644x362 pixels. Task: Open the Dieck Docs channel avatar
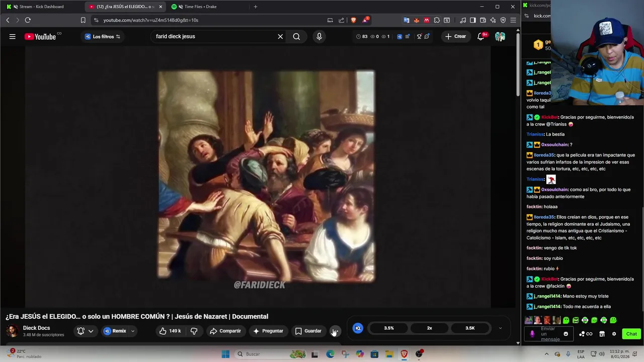point(12,331)
